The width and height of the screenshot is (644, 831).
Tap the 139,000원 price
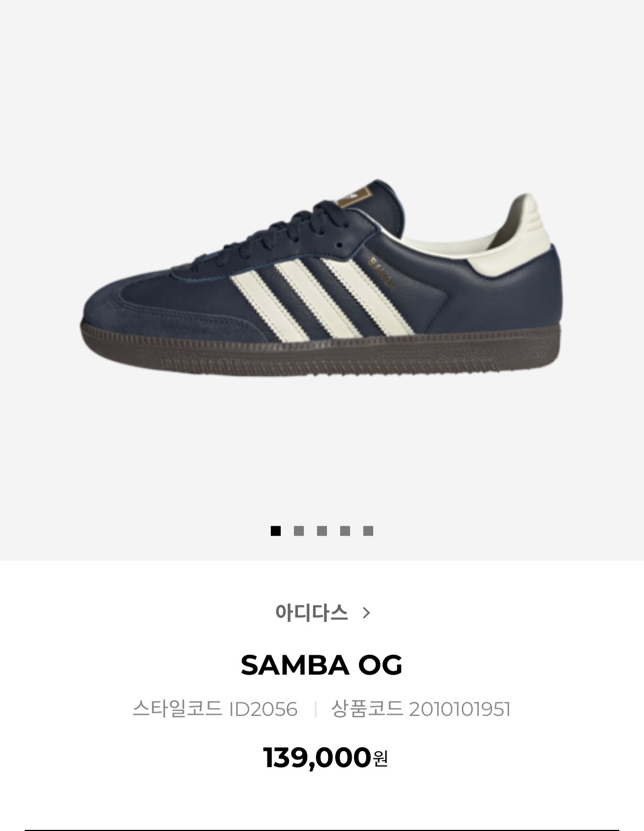326,757
